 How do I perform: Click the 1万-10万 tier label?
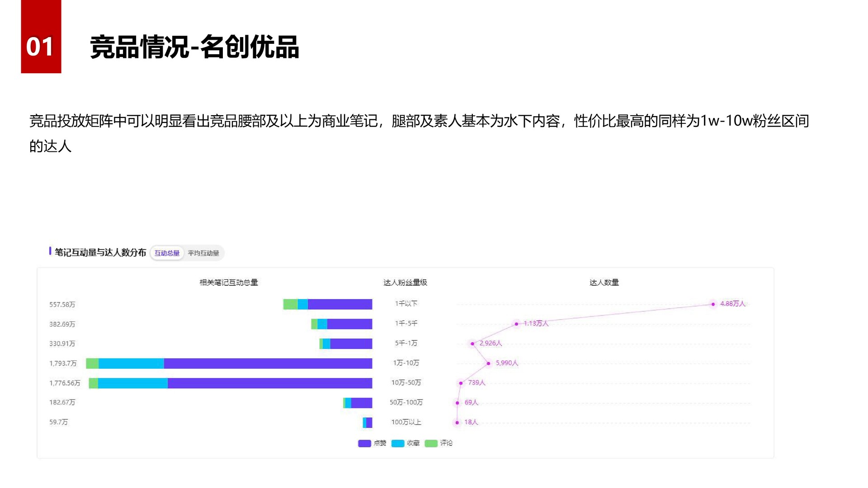[406, 363]
